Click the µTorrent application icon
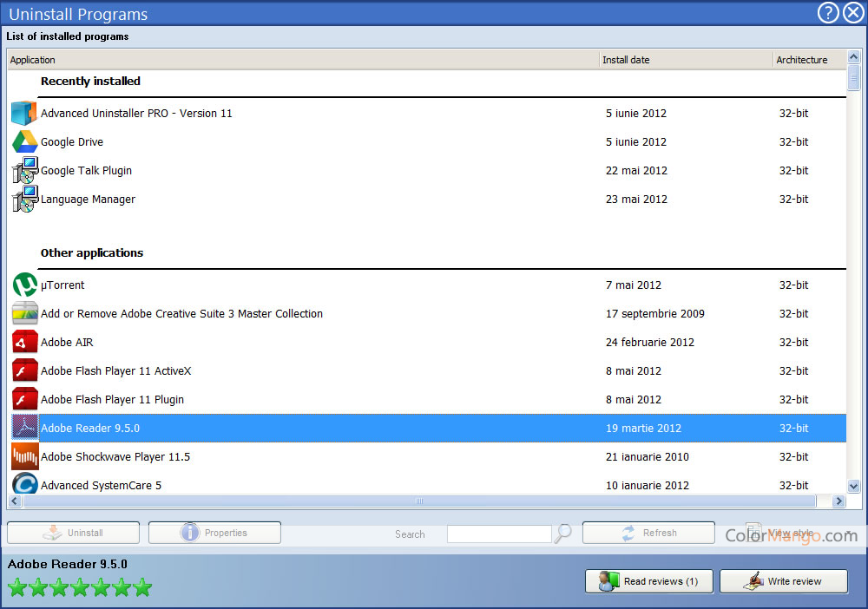Viewport: 868px width, 609px height. (23, 285)
